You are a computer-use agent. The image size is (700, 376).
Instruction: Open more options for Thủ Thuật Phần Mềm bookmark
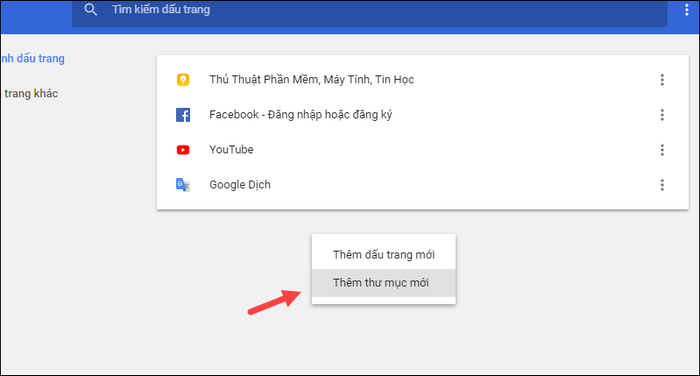point(662,79)
